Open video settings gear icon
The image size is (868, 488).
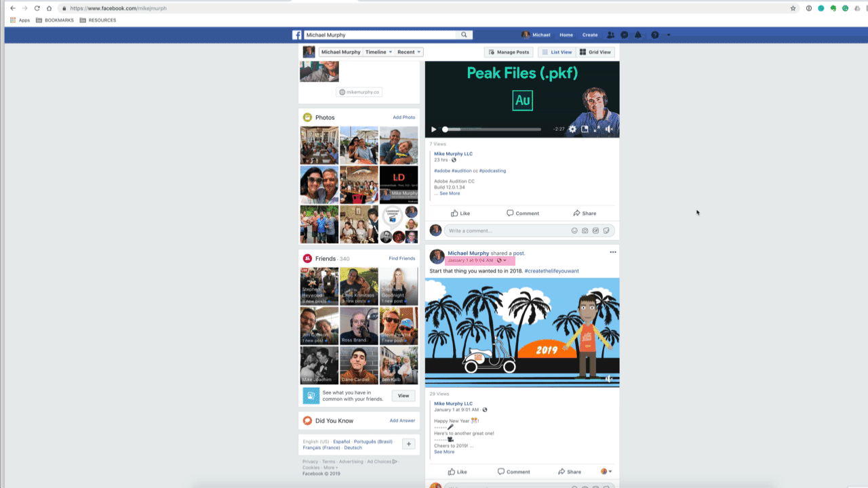(572, 129)
